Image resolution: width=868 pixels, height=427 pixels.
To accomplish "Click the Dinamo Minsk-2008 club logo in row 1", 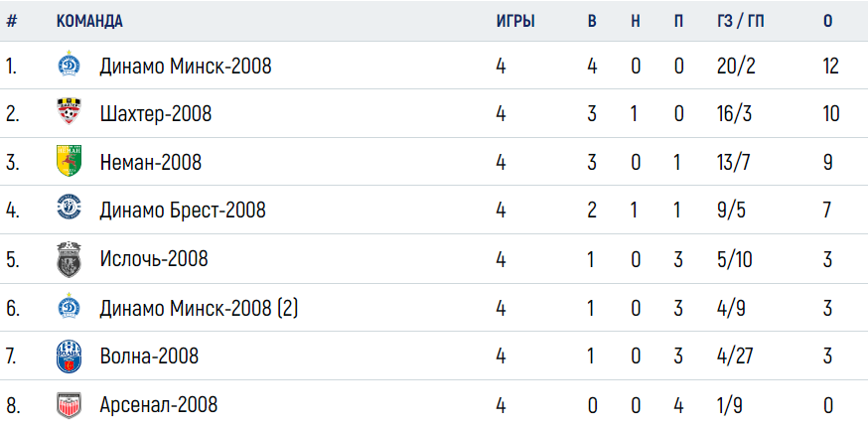I will (70, 63).
